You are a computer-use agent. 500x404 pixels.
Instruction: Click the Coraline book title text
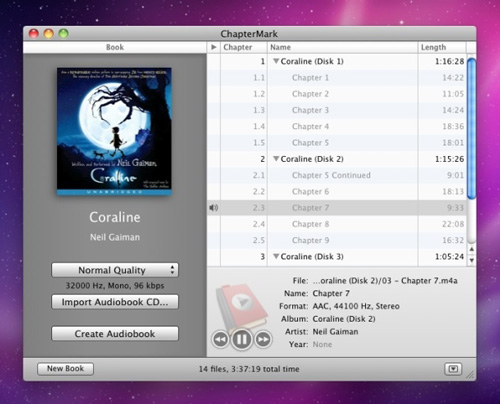pos(115,217)
